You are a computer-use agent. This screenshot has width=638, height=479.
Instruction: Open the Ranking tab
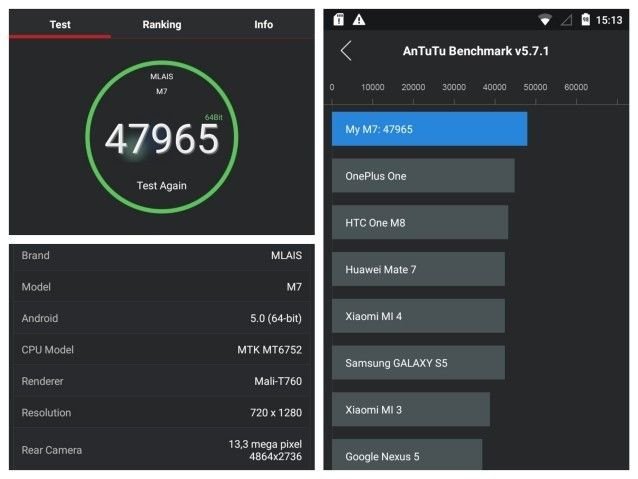[x=162, y=24]
